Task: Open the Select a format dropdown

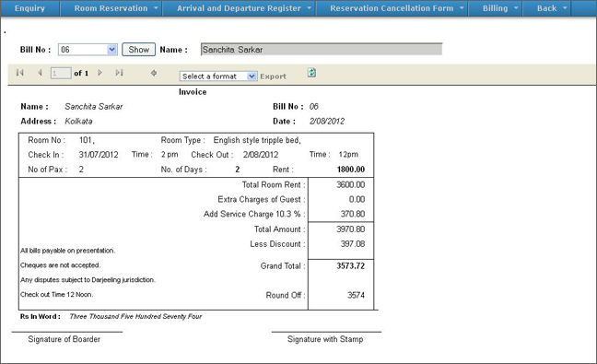Action: point(252,76)
